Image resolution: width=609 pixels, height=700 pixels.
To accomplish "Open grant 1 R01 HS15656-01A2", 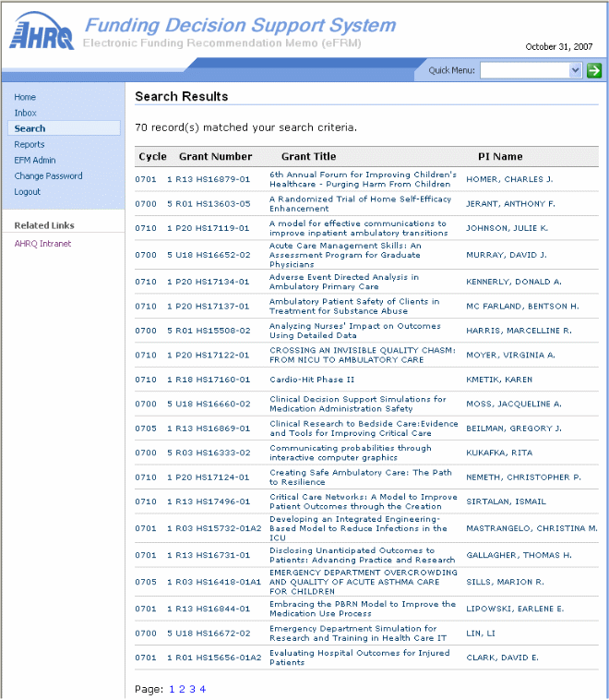I will 214,658.
